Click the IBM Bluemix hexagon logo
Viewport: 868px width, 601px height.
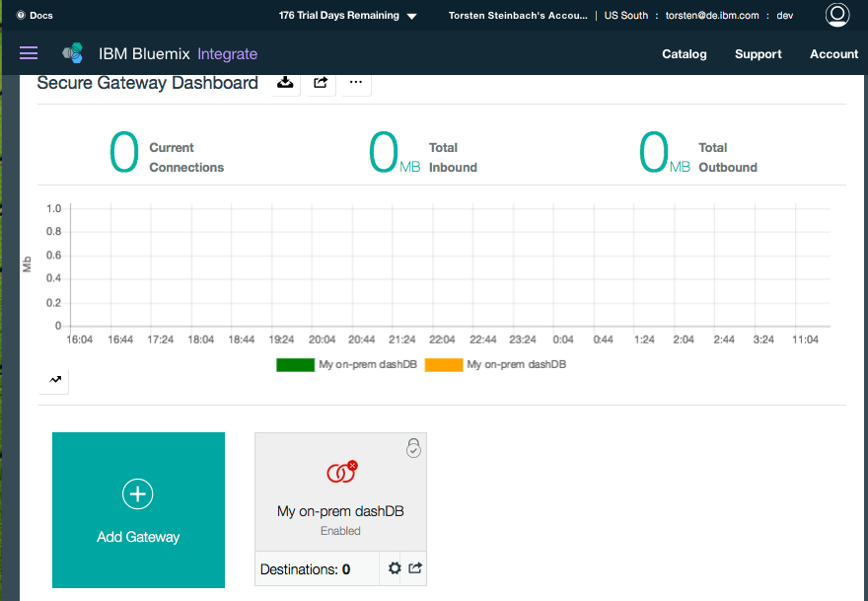click(73, 53)
